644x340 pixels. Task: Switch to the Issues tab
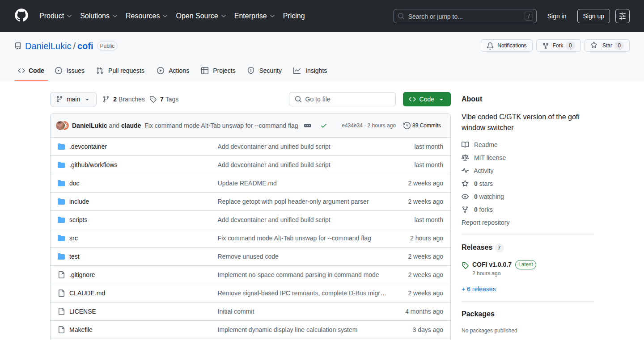point(70,71)
